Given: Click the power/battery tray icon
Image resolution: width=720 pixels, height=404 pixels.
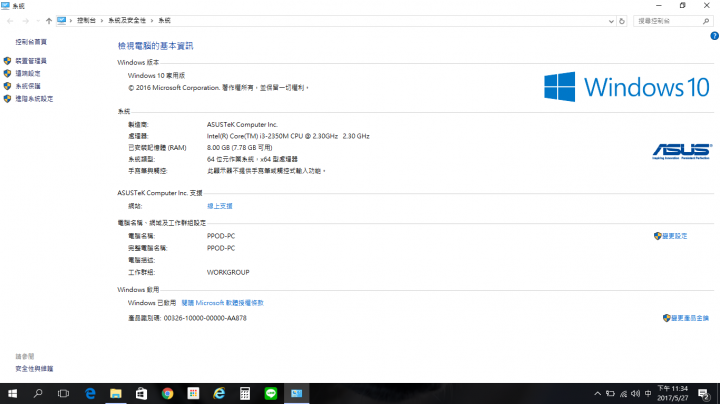Looking at the screenshot, I should pos(610,393).
